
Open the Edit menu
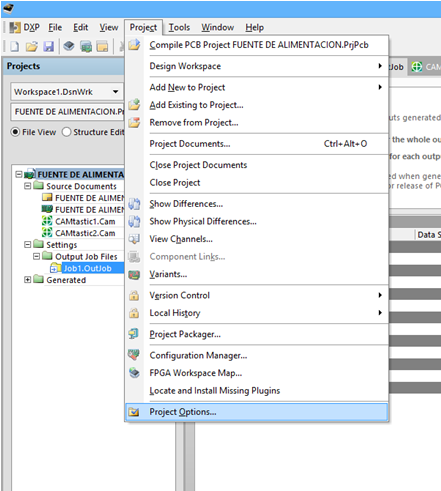[81, 27]
